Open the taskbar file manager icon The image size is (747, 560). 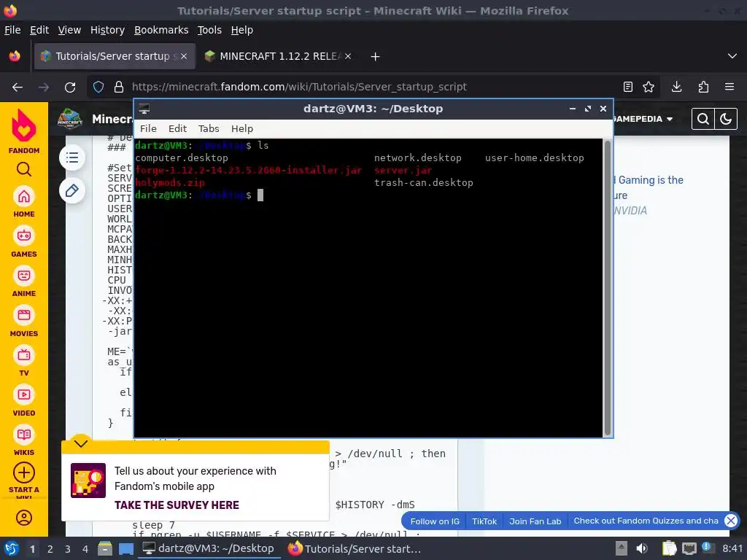pos(105,548)
